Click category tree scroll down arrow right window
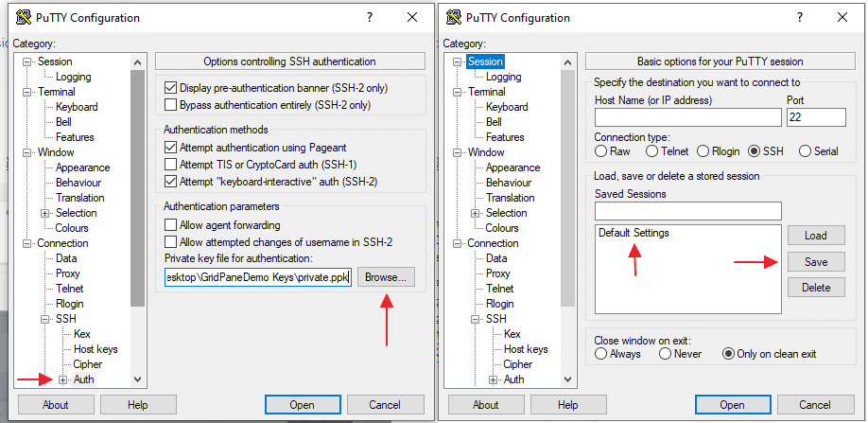Screen dimensions: 868x423 (x=567, y=379)
